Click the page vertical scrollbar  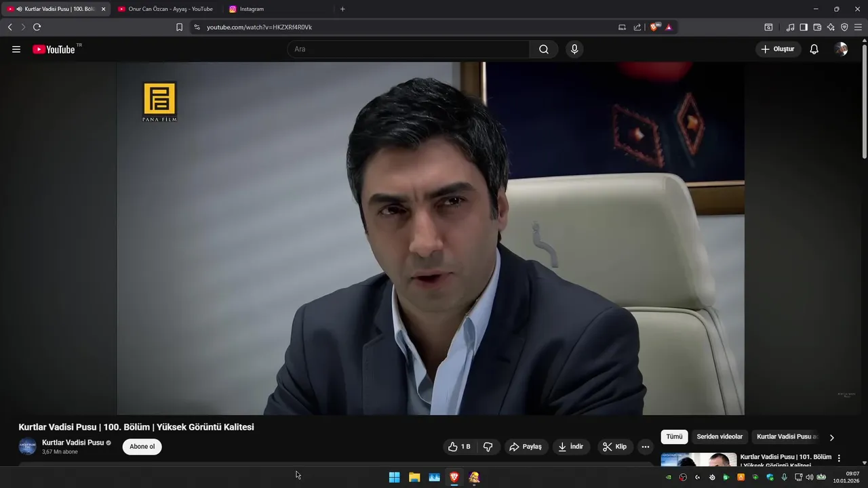(x=864, y=102)
